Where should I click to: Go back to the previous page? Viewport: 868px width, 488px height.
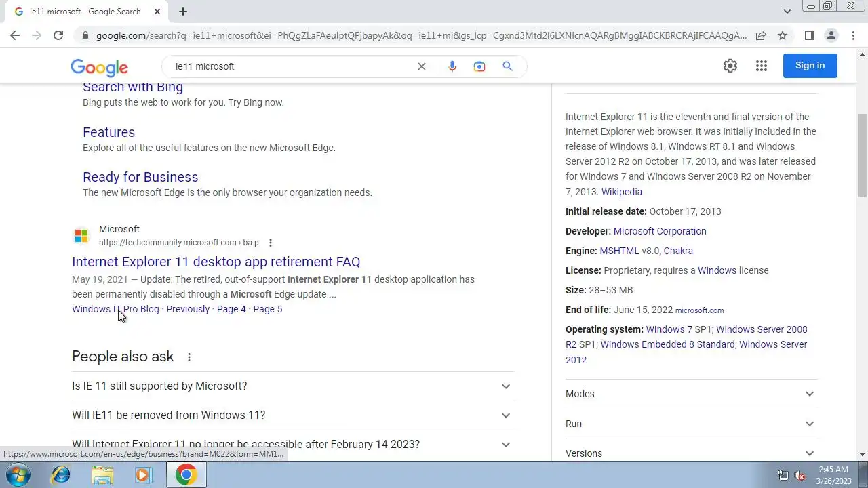point(15,35)
